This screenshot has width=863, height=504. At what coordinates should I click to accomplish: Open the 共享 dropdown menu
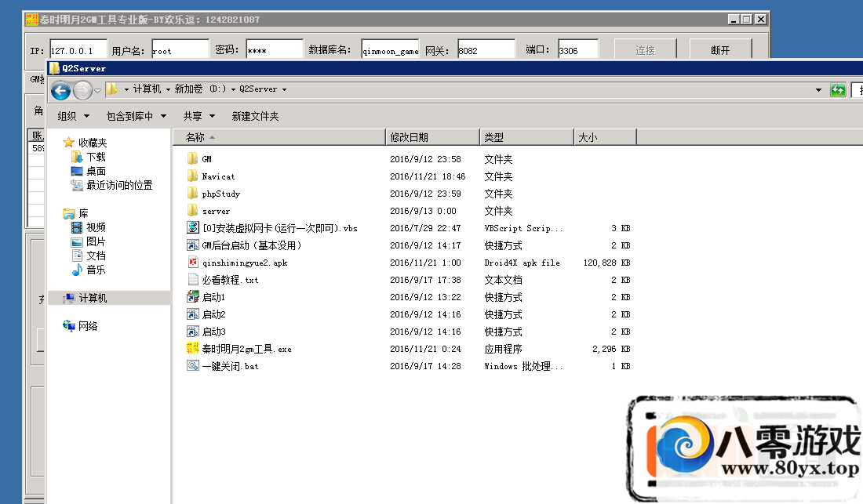click(x=198, y=116)
